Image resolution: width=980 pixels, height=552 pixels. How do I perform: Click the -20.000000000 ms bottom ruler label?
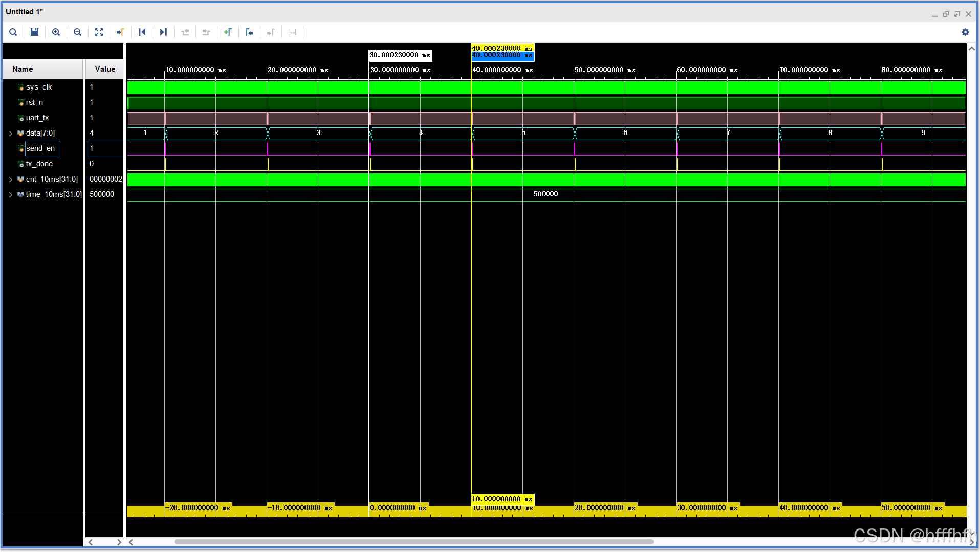[198, 507]
